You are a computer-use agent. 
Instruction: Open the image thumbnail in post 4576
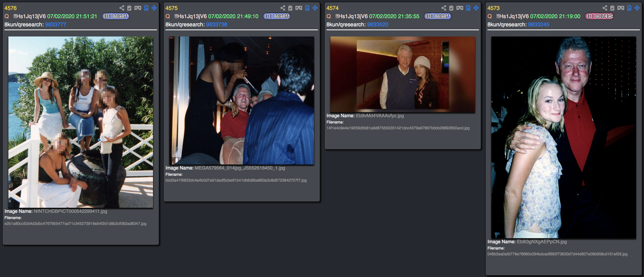pyautogui.click(x=81, y=122)
